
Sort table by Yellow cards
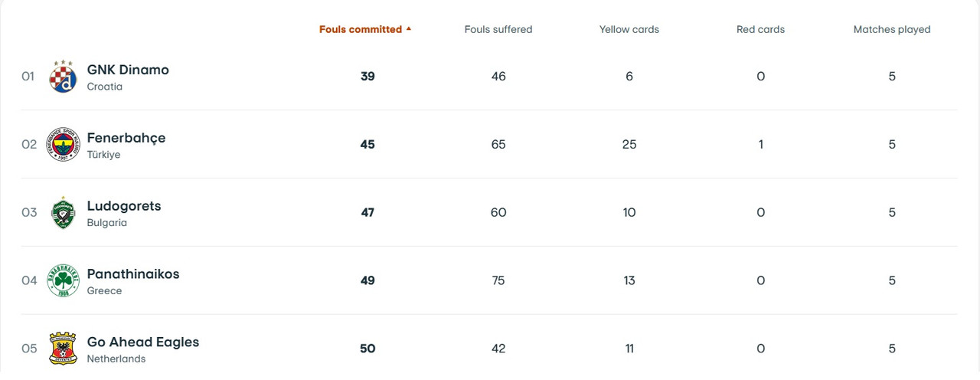[629, 29]
